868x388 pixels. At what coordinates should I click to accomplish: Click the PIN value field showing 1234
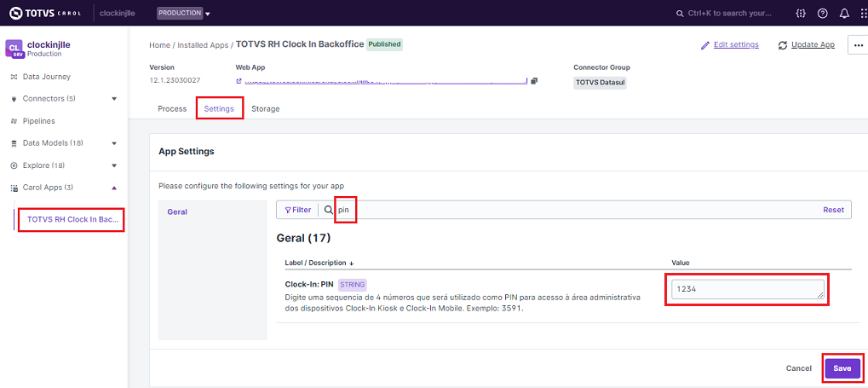click(x=747, y=289)
